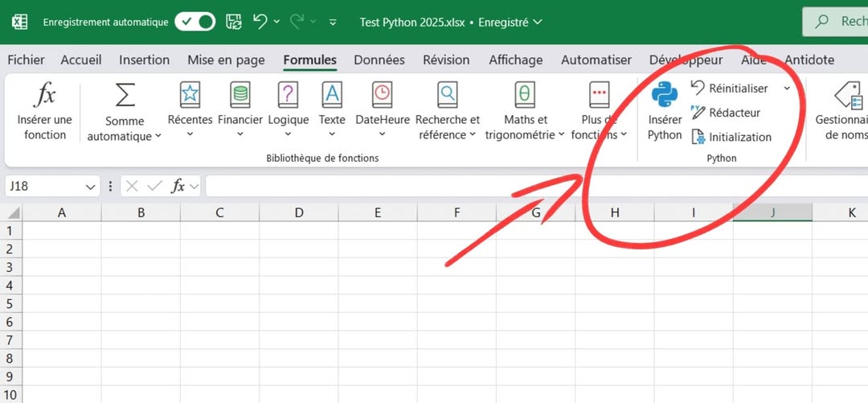Open the Automatiser tab
Image resolution: width=868 pixels, height=403 pixels.
[596, 60]
